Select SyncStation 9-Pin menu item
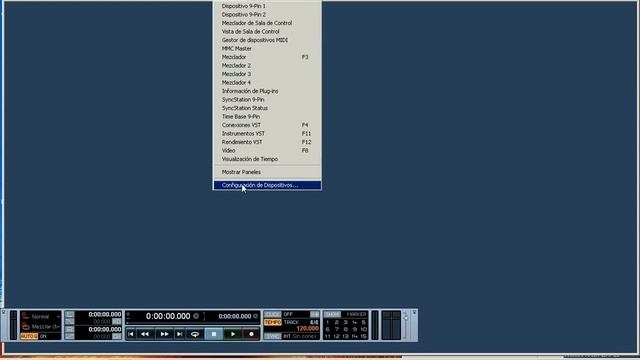Viewport: 640px width, 360px height. point(267,100)
